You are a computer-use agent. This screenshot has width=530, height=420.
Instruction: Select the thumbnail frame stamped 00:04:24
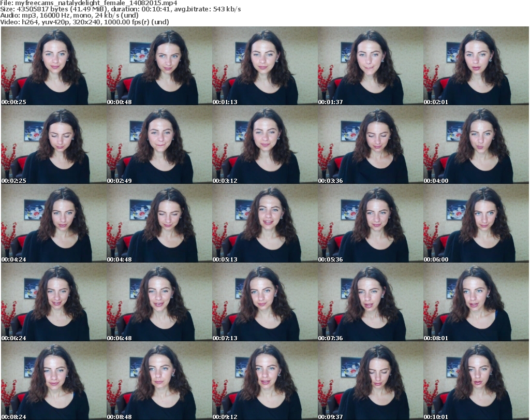(x=54, y=224)
